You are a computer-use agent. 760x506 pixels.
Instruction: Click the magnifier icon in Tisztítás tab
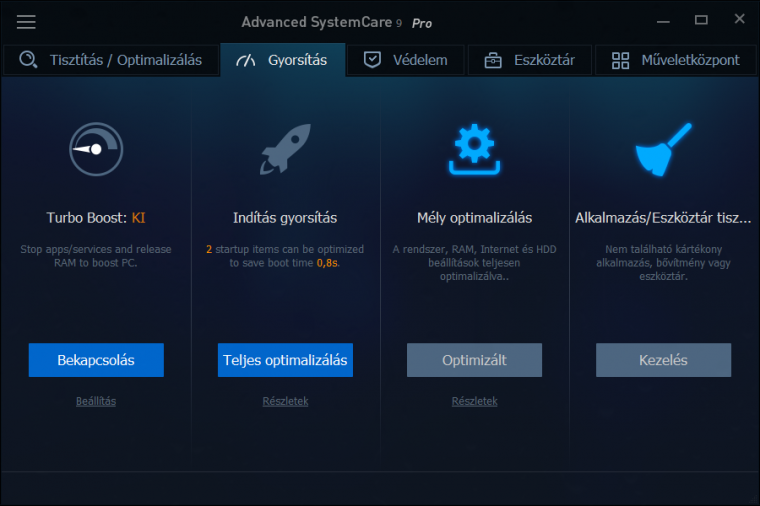pyautogui.click(x=28, y=60)
